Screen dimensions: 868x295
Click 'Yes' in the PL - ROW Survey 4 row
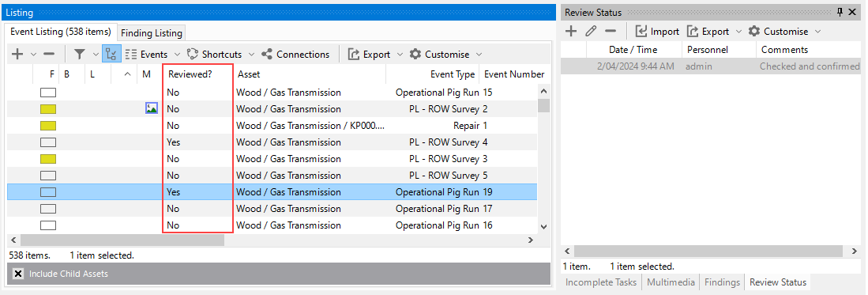point(173,142)
